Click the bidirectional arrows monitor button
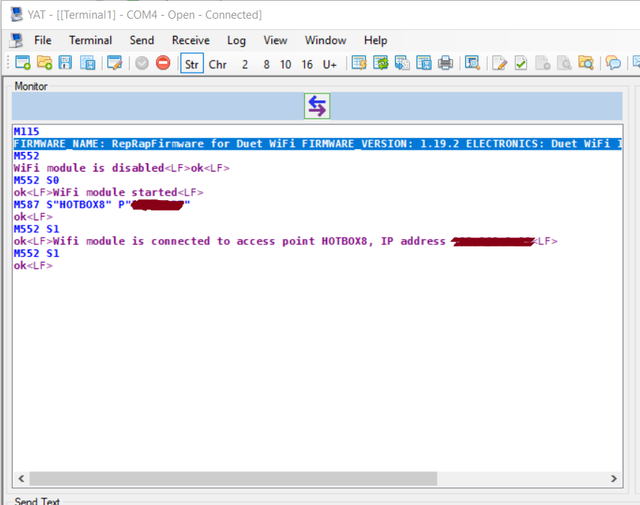The image size is (640, 505). (x=317, y=106)
